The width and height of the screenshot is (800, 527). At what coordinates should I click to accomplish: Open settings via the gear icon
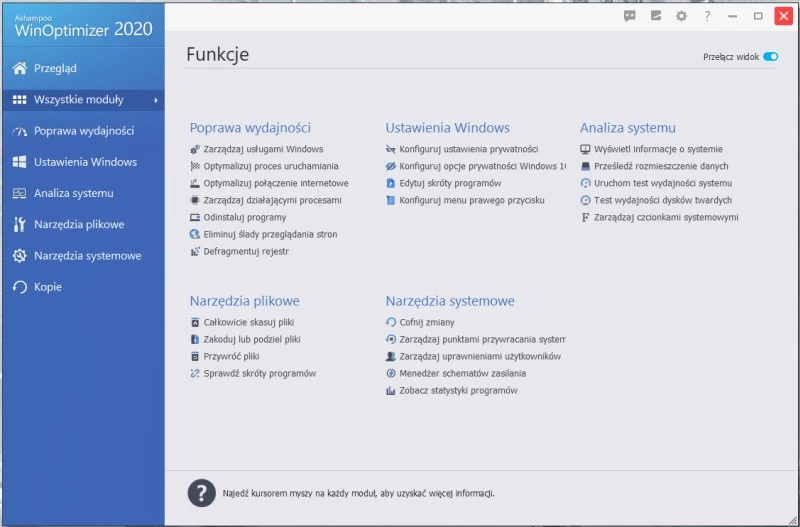tap(682, 16)
